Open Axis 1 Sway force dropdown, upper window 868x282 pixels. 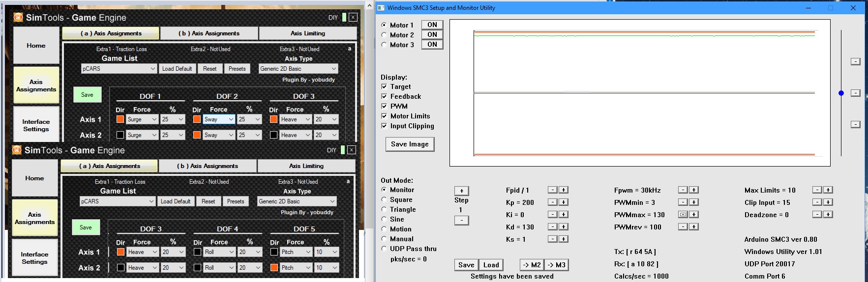click(x=218, y=119)
